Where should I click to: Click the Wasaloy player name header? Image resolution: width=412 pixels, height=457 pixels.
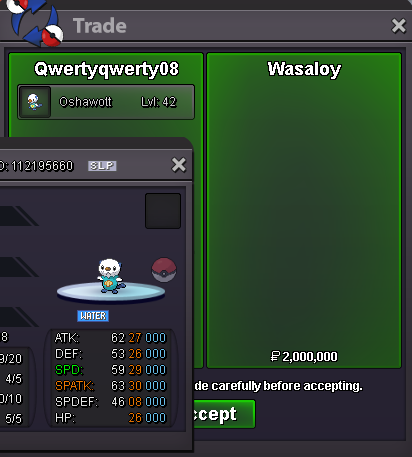[x=304, y=69]
